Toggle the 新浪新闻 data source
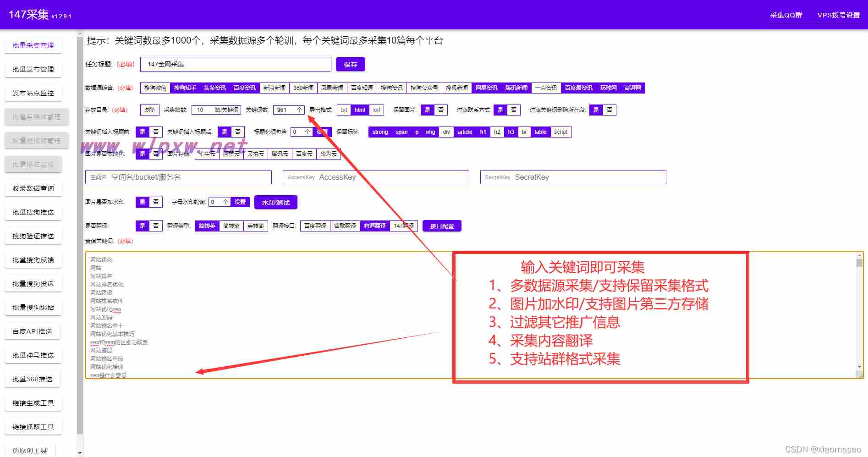 (x=275, y=88)
